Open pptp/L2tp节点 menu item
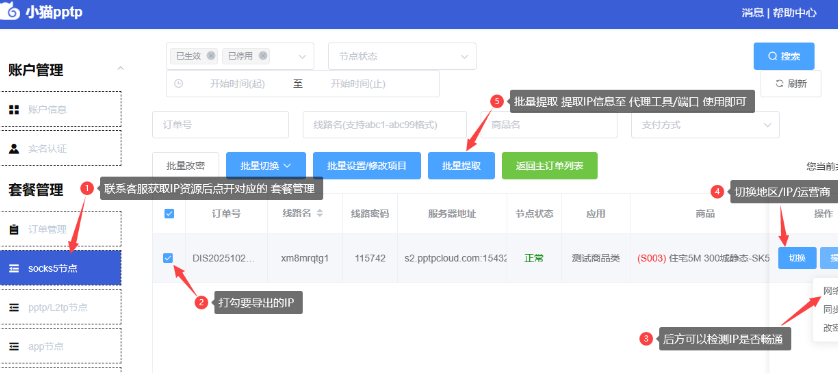The height and width of the screenshot is (373, 838). coord(60,307)
